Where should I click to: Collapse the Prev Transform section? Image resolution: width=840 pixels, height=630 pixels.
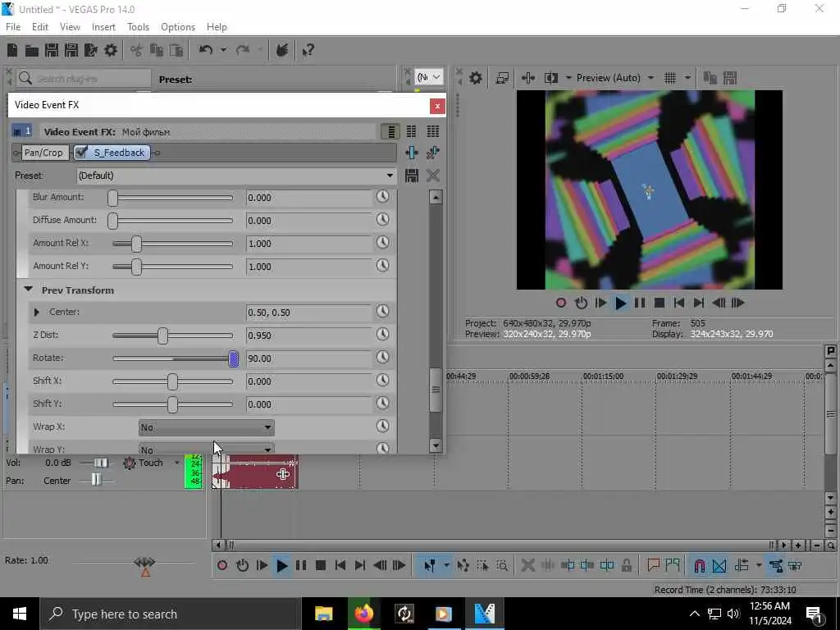click(x=29, y=290)
